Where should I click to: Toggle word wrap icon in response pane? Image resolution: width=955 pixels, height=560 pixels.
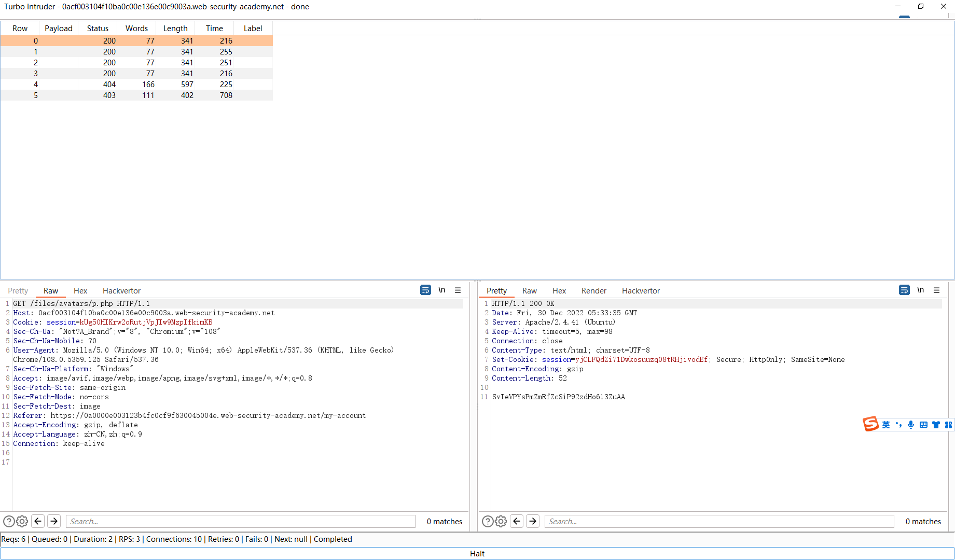pyautogui.click(x=904, y=290)
